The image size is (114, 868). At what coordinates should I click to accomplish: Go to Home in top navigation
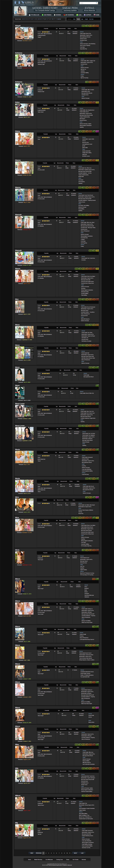97,15
